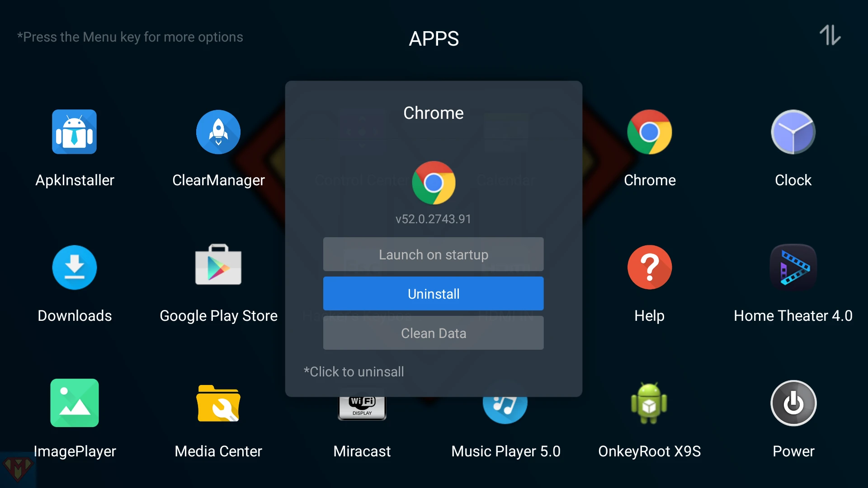Click the ImagePlayer label text

click(x=75, y=451)
